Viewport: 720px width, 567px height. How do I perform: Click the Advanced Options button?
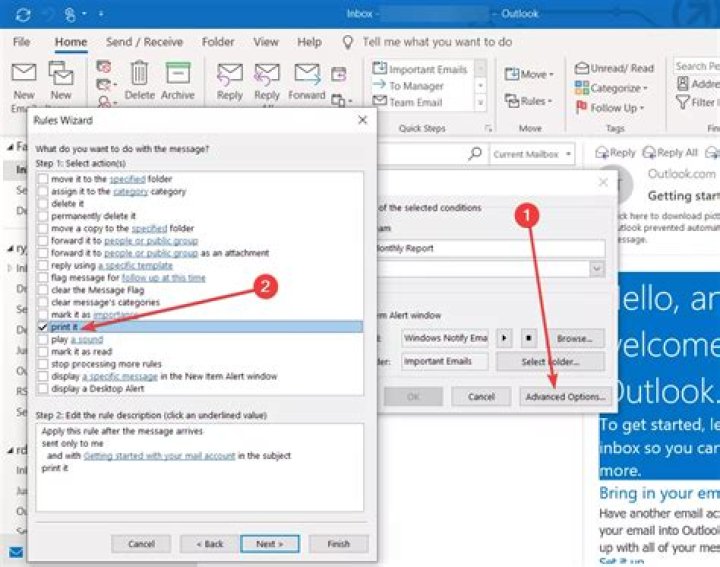pyautogui.click(x=564, y=396)
